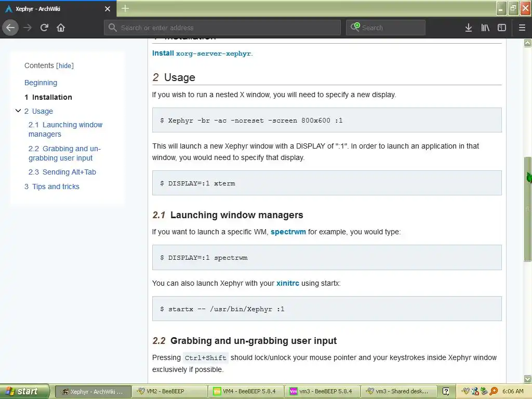Image resolution: width=532 pixels, height=399 pixels.
Task: Minimize the browser window
Action: pos(501,8)
